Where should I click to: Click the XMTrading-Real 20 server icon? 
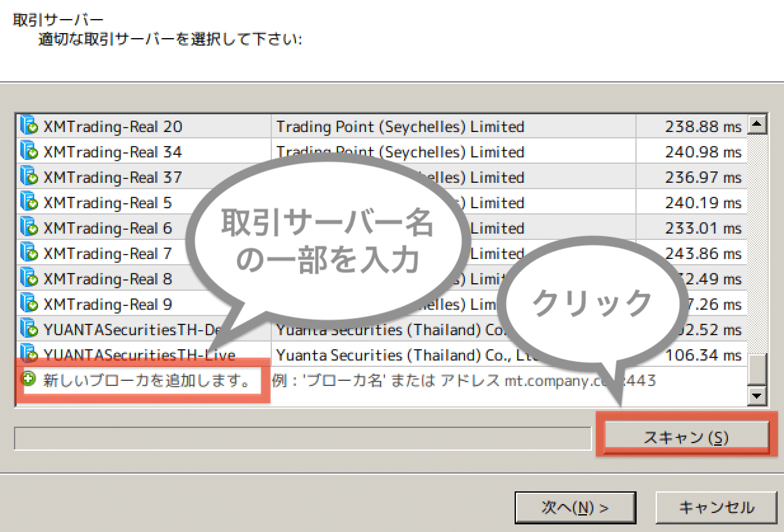[29, 126]
